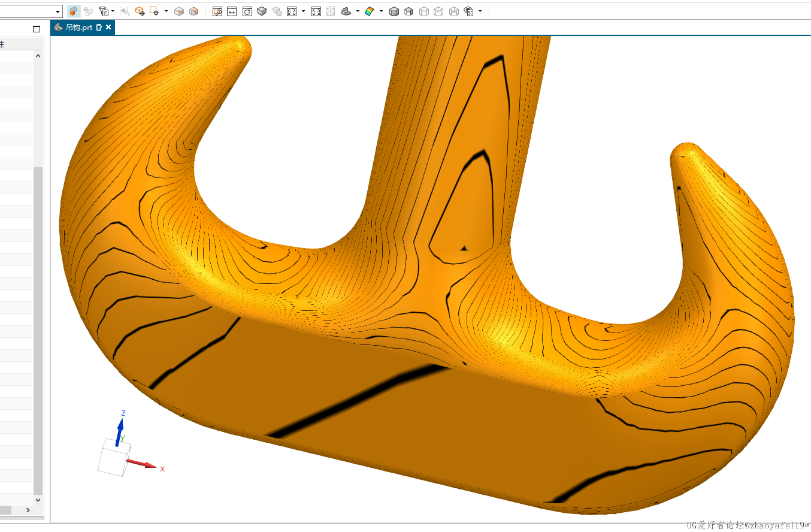Click the funnel filter icon in the toolbar

103,11
